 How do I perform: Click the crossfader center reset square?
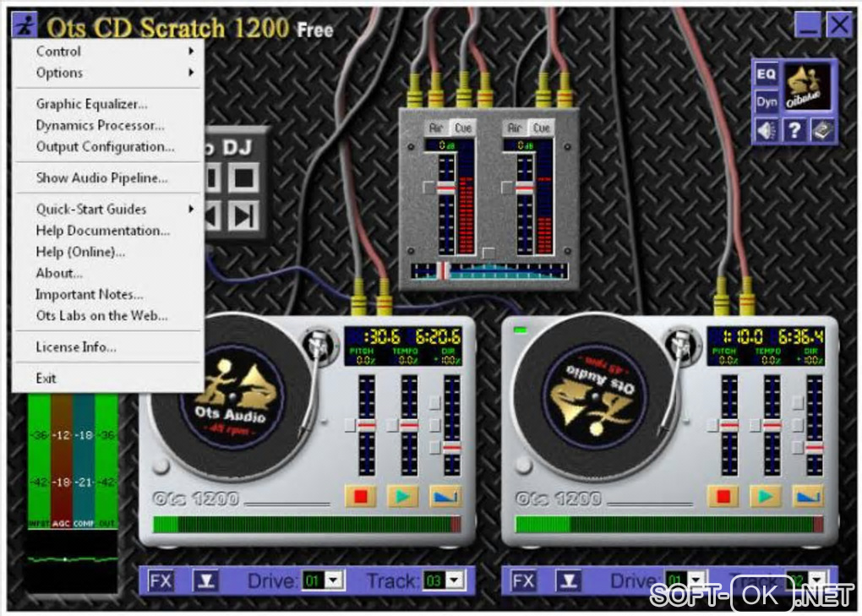(488, 252)
